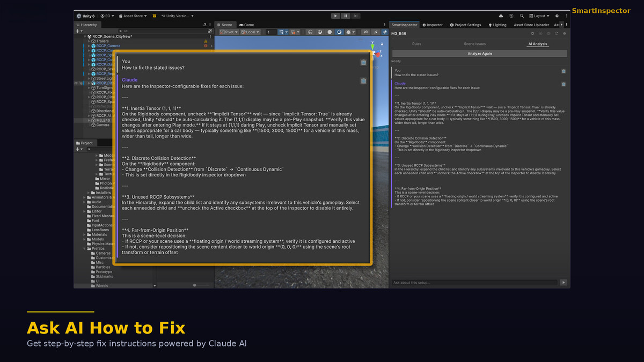Image resolution: width=644 pixels, height=362 pixels.
Task: Toggle visibility eye beside RCCP_City row
Action: [76, 83]
